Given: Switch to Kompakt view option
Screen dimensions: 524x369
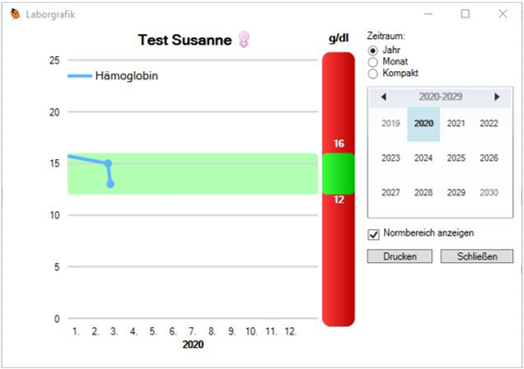Looking at the screenshot, I should (x=373, y=74).
